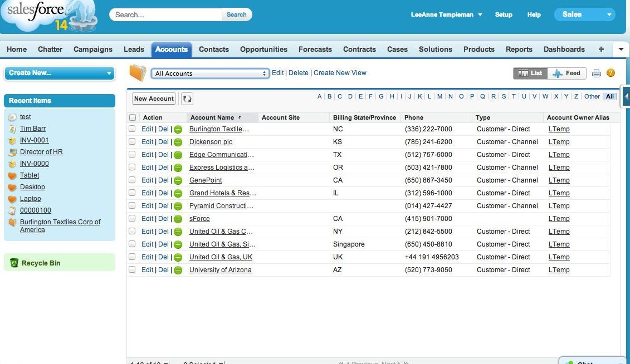Click the Salesforce logo in the header

(x=49, y=16)
